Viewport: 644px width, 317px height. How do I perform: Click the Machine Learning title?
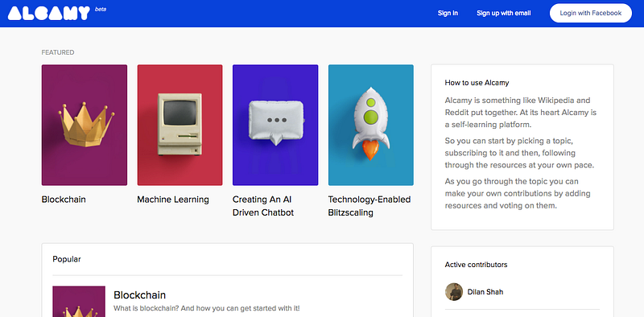coord(173,200)
